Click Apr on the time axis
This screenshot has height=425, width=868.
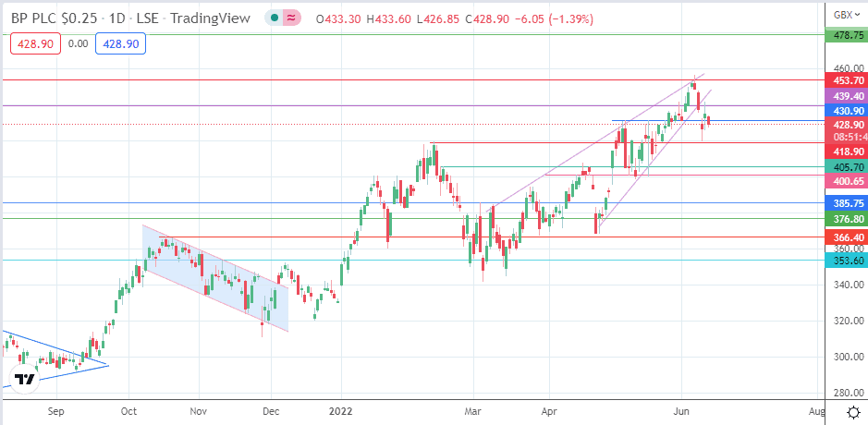coord(548,412)
